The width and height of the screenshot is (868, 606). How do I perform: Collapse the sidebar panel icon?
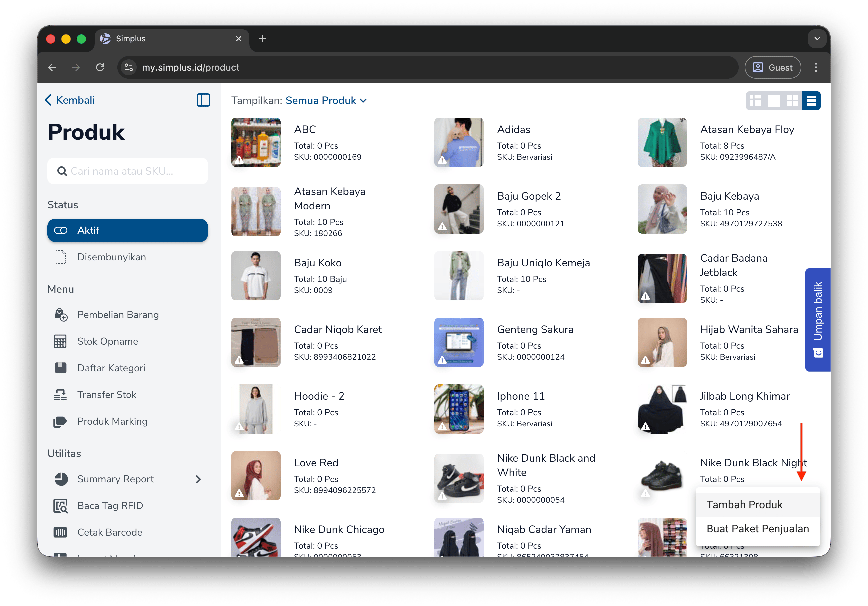coord(203,100)
